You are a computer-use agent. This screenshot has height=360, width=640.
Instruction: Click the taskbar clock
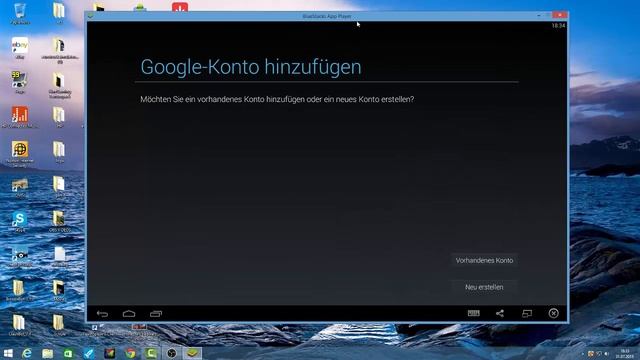624,353
